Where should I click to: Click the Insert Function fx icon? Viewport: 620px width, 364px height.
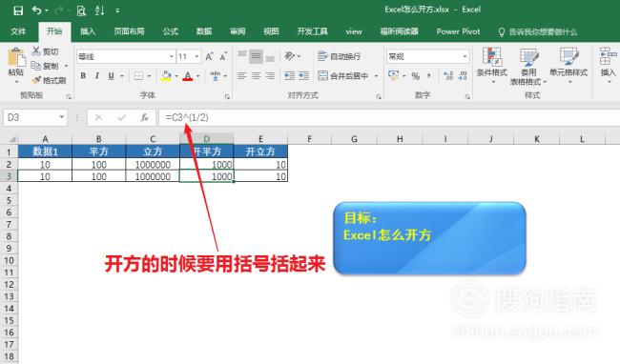[x=144, y=117]
